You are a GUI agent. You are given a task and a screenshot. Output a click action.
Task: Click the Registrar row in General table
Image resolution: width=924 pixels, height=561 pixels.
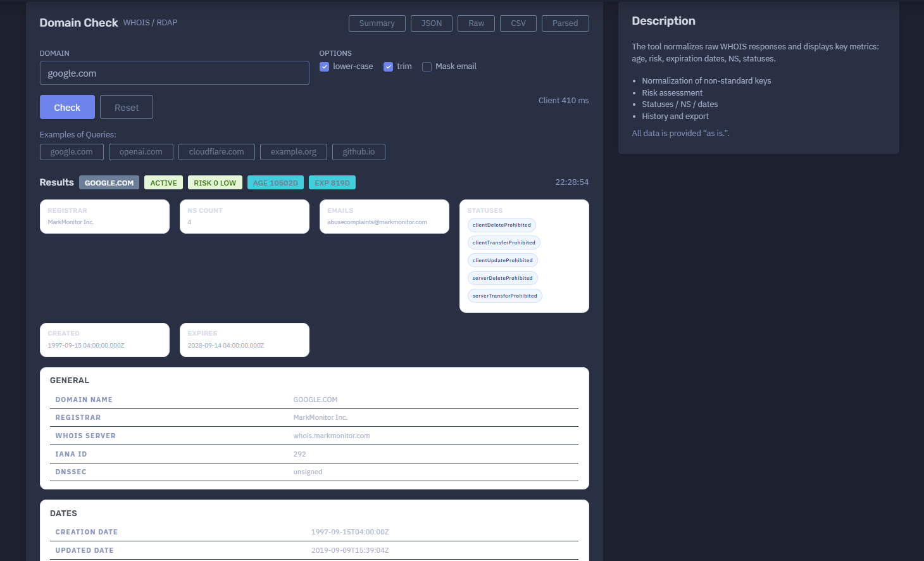(x=314, y=418)
